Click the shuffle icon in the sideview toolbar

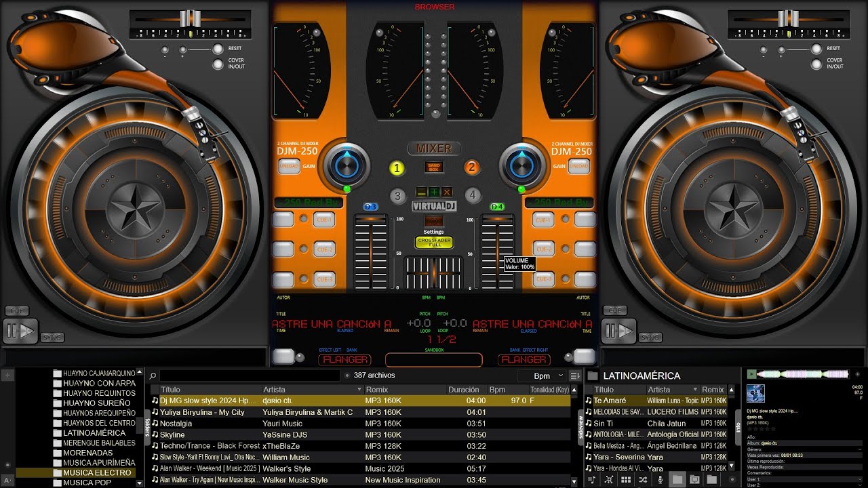point(643,480)
